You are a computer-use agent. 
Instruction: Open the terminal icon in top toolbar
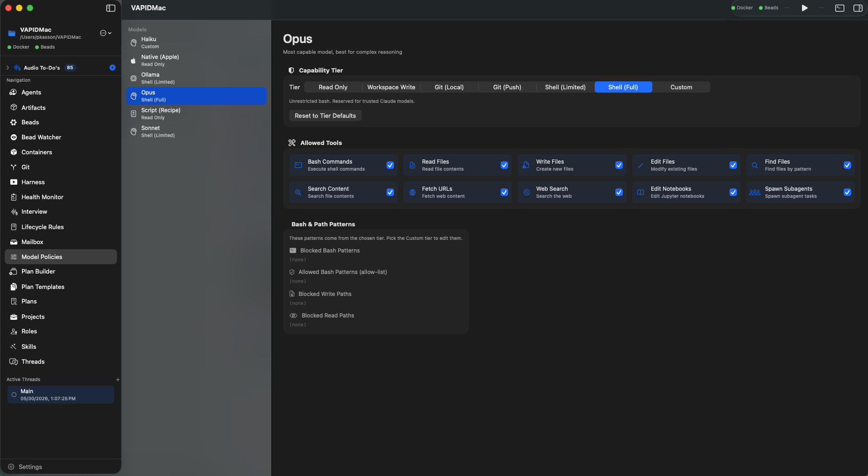pos(840,8)
